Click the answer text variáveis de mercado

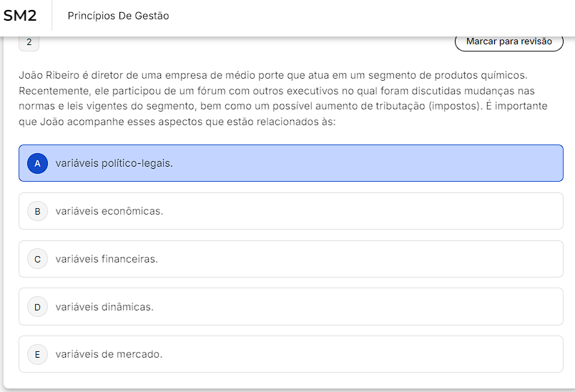click(x=109, y=354)
